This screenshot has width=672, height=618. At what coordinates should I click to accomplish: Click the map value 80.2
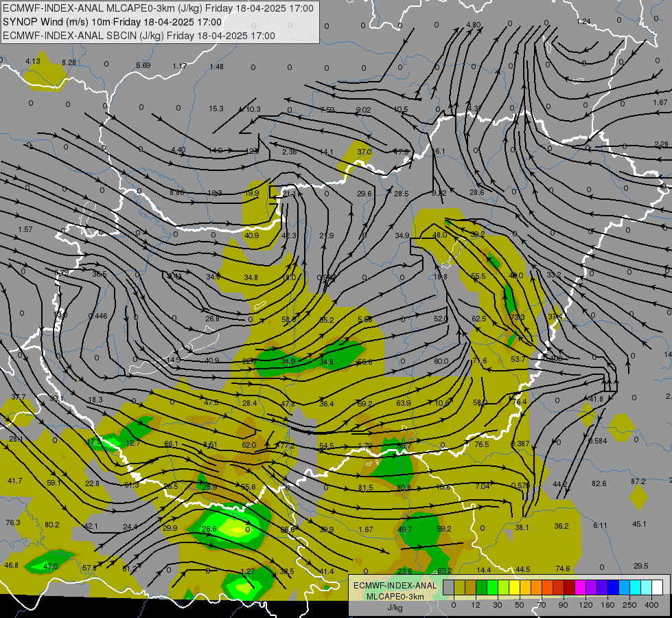point(52,525)
